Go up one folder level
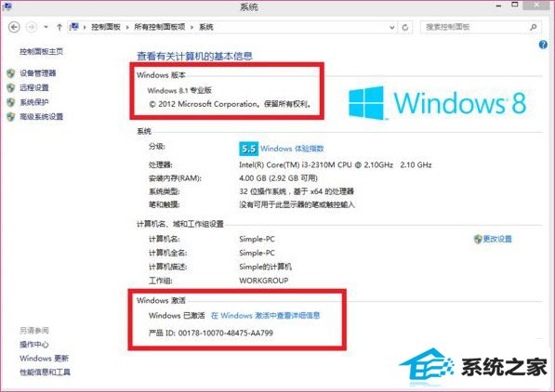This screenshot has width=555, height=392. tap(59, 27)
